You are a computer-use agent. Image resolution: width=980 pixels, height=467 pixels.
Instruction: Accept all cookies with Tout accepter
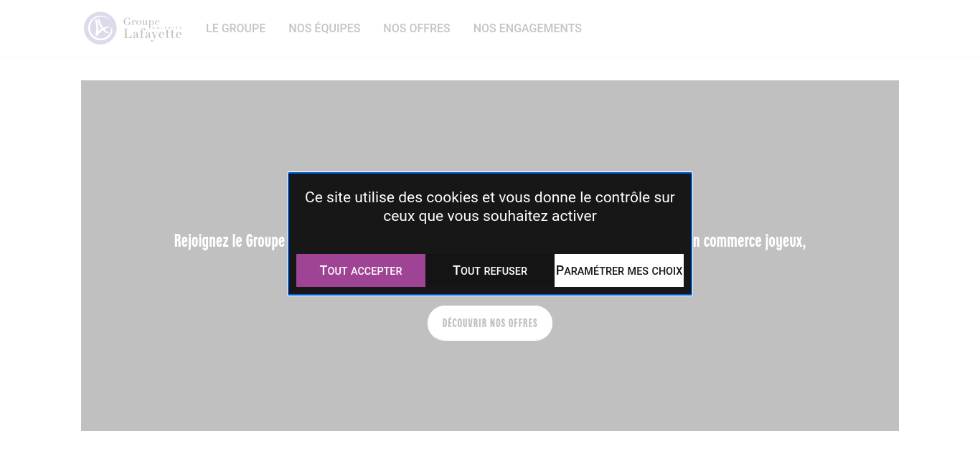(x=361, y=270)
